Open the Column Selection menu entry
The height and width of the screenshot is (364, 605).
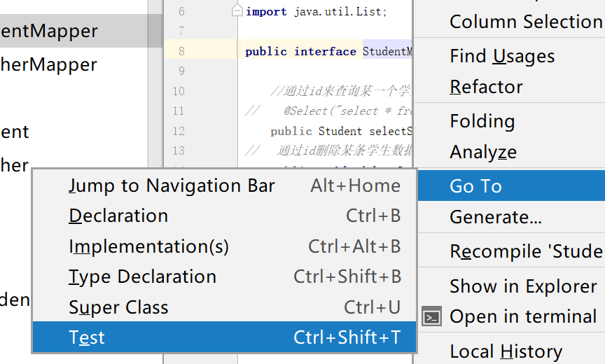525,22
